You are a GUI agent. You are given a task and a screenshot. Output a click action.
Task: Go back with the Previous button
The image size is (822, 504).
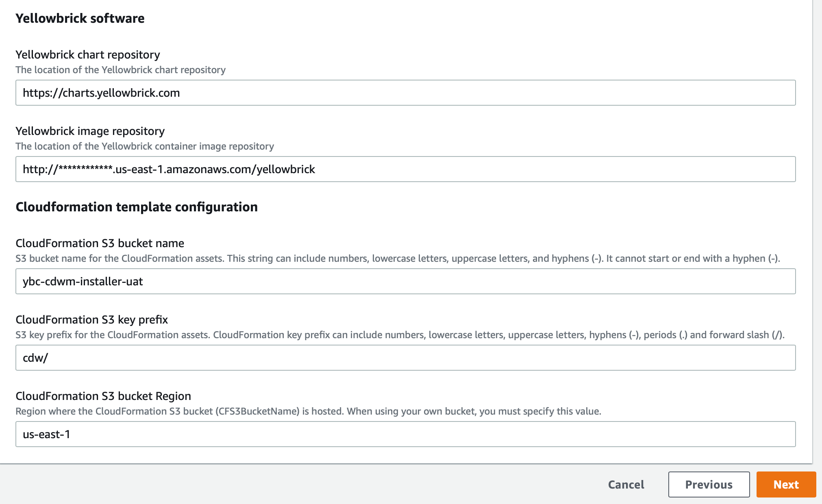709,484
